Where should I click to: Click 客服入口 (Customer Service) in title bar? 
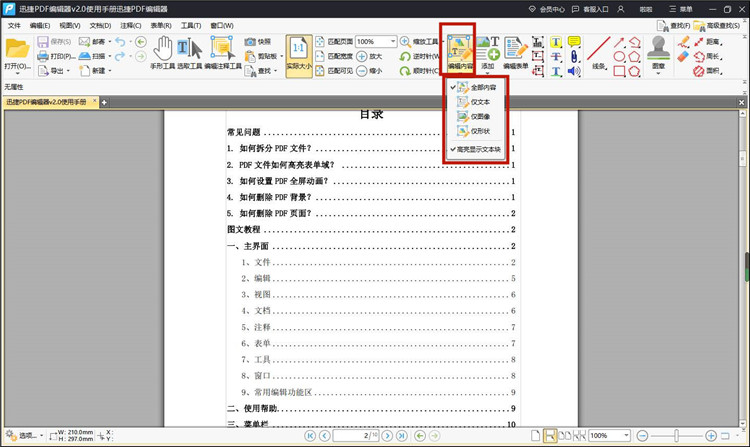pos(590,9)
